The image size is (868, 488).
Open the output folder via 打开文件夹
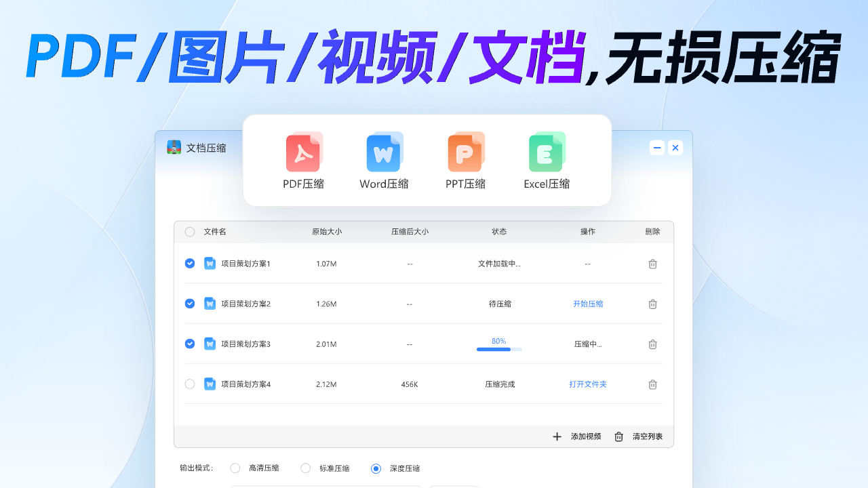(587, 384)
